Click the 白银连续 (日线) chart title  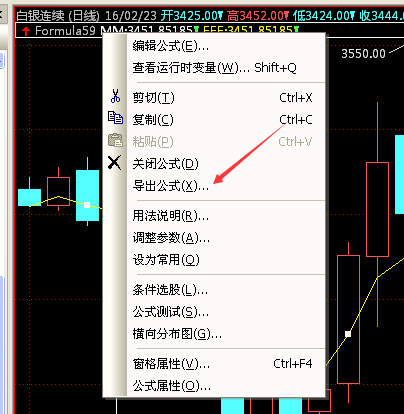[x=58, y=16]
